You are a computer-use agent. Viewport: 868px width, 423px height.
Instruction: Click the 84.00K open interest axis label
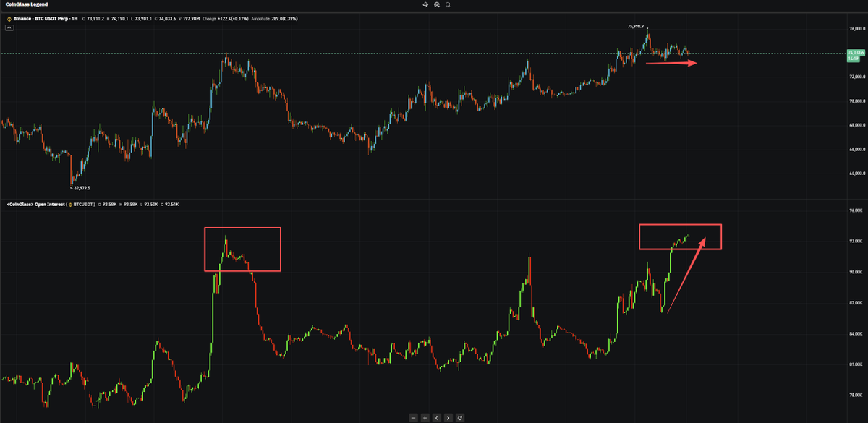[857, 334]
